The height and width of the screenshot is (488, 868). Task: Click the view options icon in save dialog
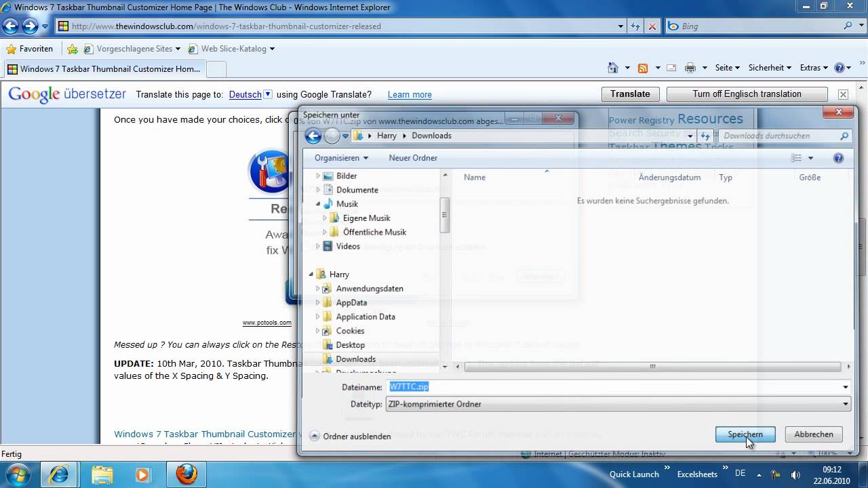tap(797, 158)
